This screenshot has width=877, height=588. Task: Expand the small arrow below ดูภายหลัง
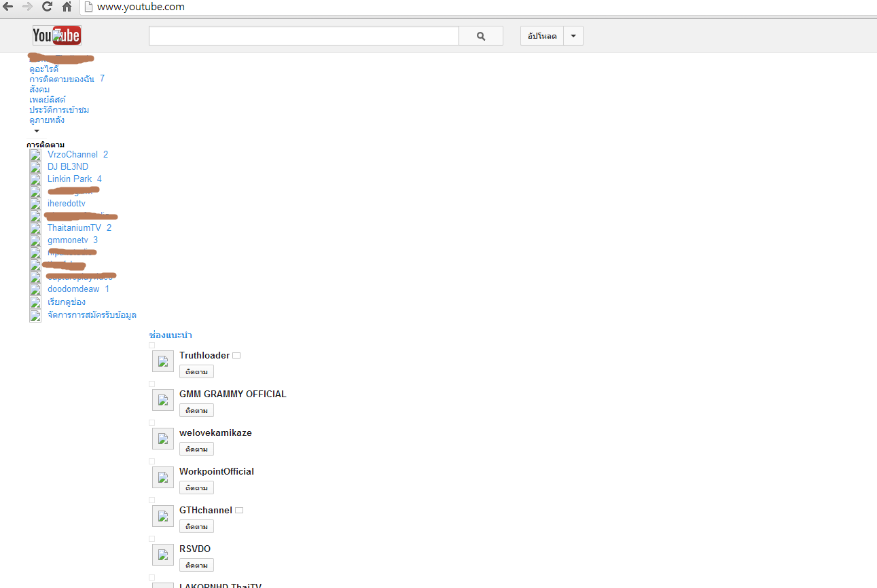(37, 130)
